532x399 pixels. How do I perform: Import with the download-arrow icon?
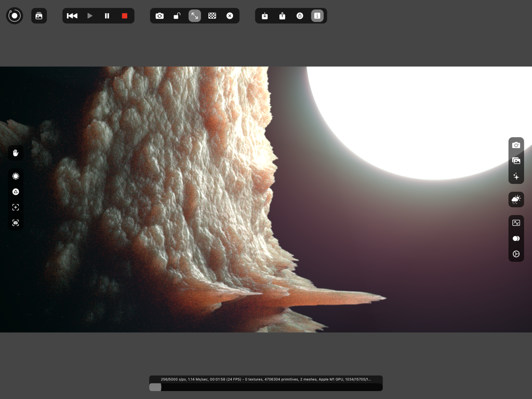(264, 16)
